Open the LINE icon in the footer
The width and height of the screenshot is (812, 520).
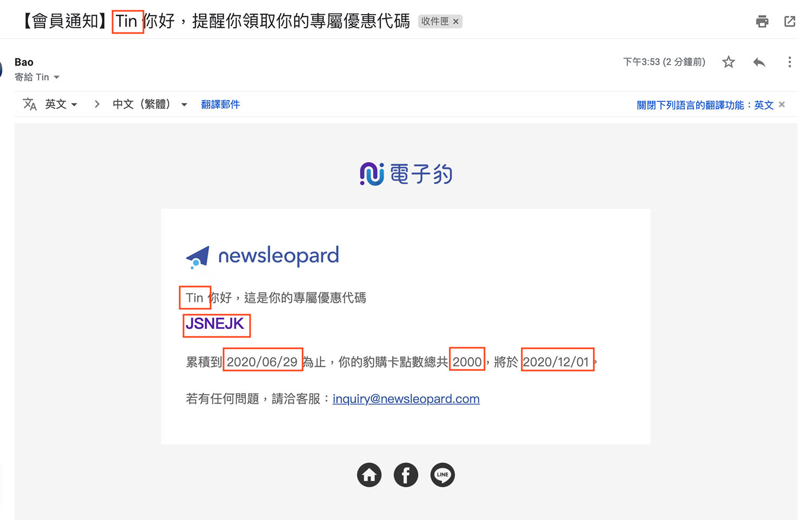(x=442, y=475)
